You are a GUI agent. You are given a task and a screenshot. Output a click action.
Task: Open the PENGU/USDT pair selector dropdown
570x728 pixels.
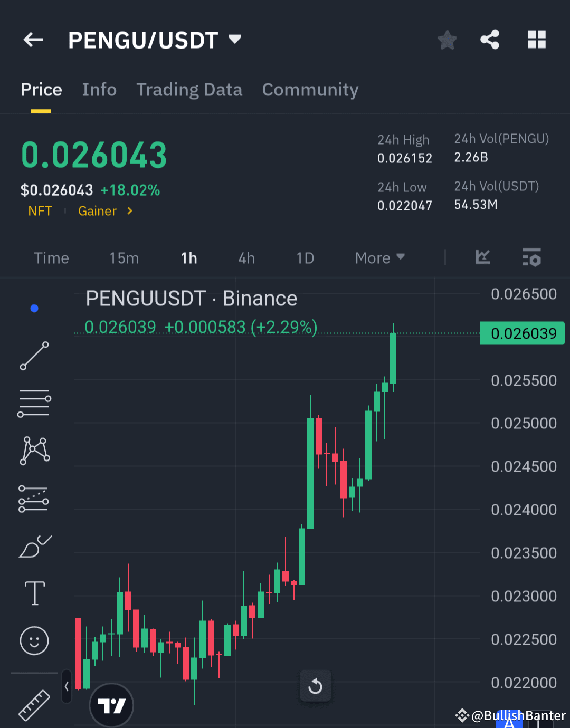pyautogui.click(x=234, y=40)
